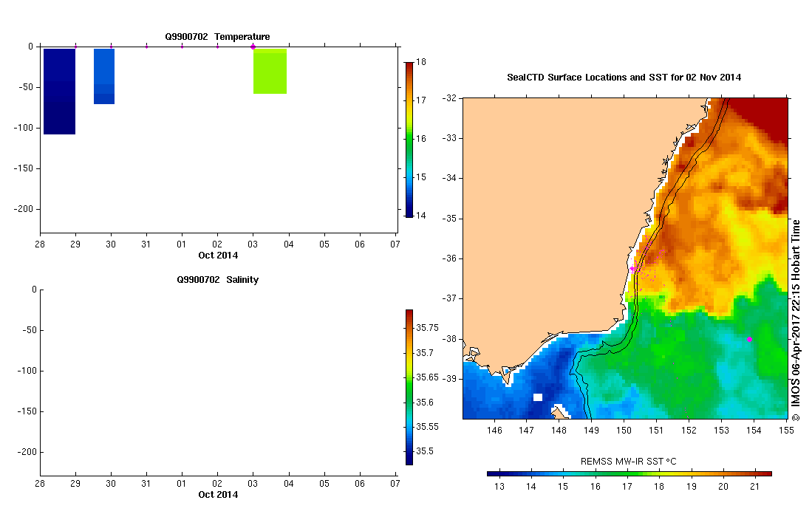Click the REMSS MW-IR SST colorbar
Image resolution: width=812 pixels, height=517 pixels.
click(630, 473)
